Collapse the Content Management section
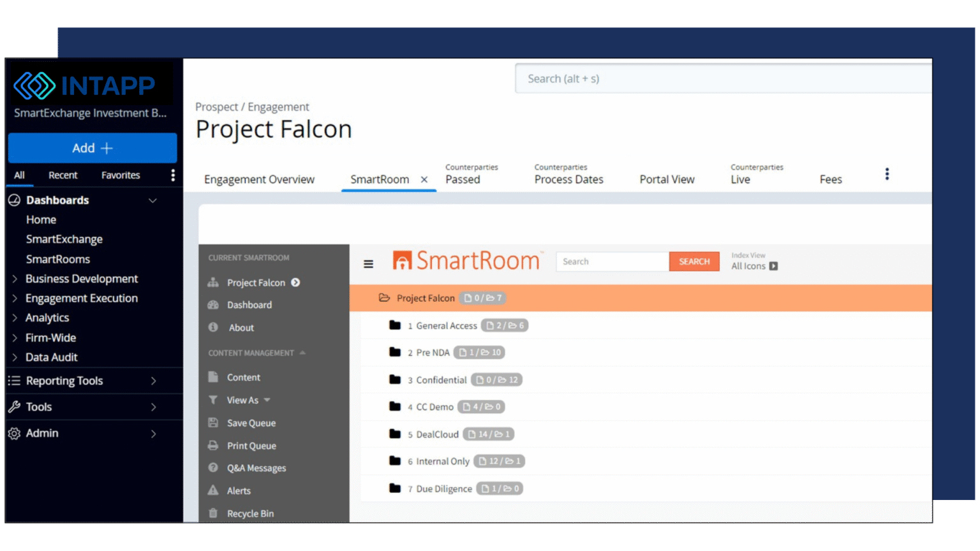Screen dimensions: 980x551 (x=302, y=353)
